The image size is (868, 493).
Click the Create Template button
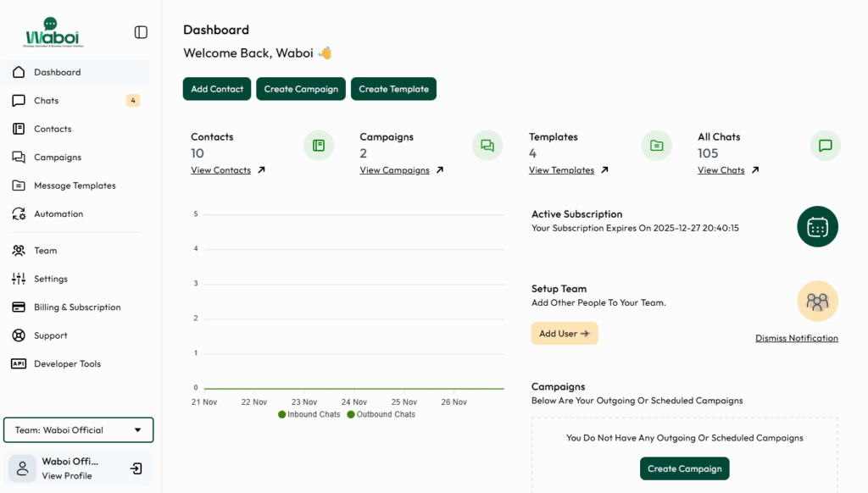click(x=393, y=88)
